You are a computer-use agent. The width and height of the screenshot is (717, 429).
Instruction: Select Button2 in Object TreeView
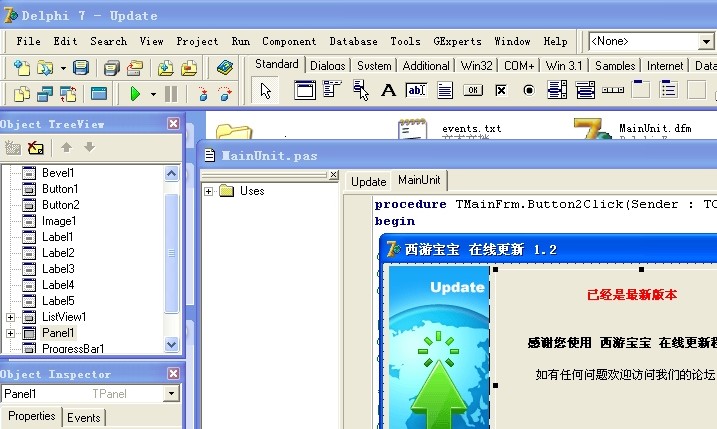point(61,205)
